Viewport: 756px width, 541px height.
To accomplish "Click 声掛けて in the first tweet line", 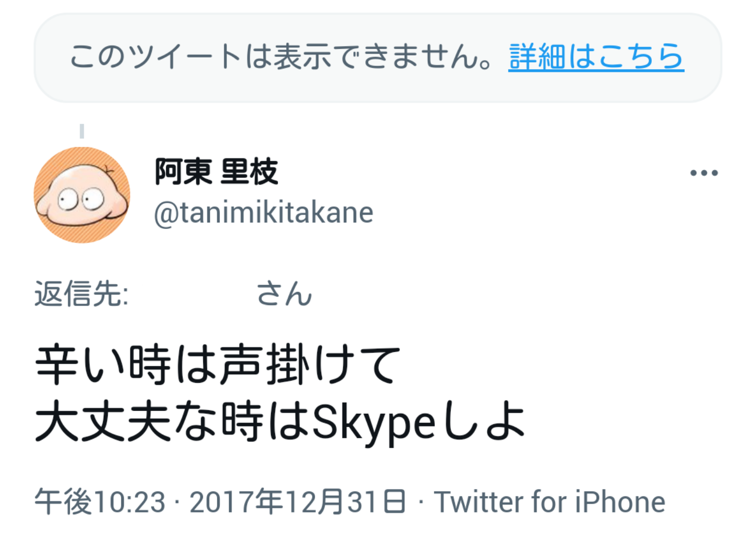I will 311,365.
